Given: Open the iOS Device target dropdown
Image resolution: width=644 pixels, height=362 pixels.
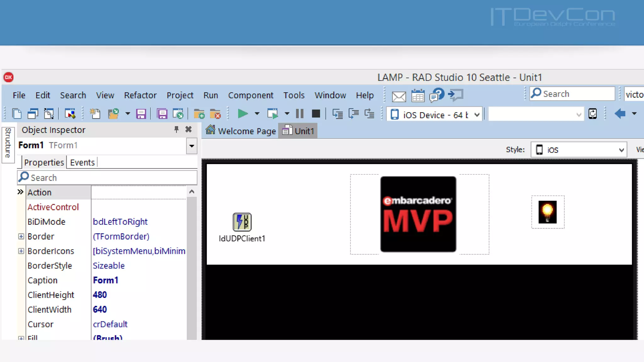Looking at the screenshot, I should (x=477, y=115).
